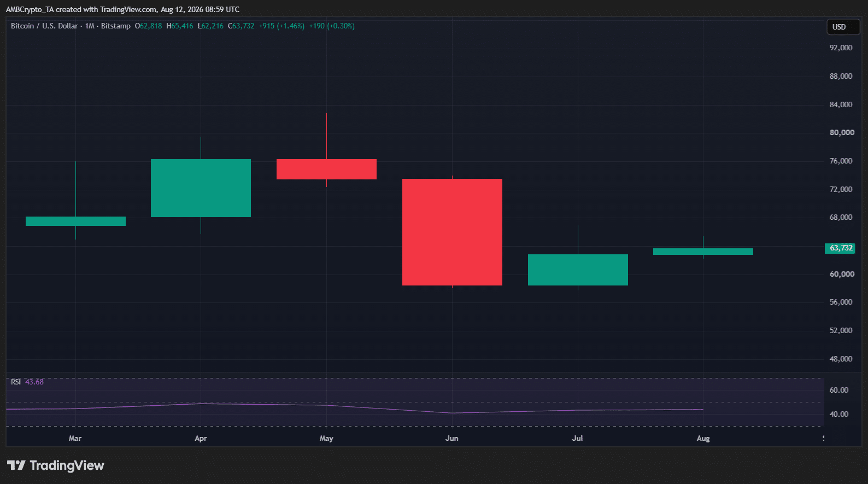Click the open value O62,818
Image resolution: width=868 pixels, height=484 pixels.
point(149,26)
